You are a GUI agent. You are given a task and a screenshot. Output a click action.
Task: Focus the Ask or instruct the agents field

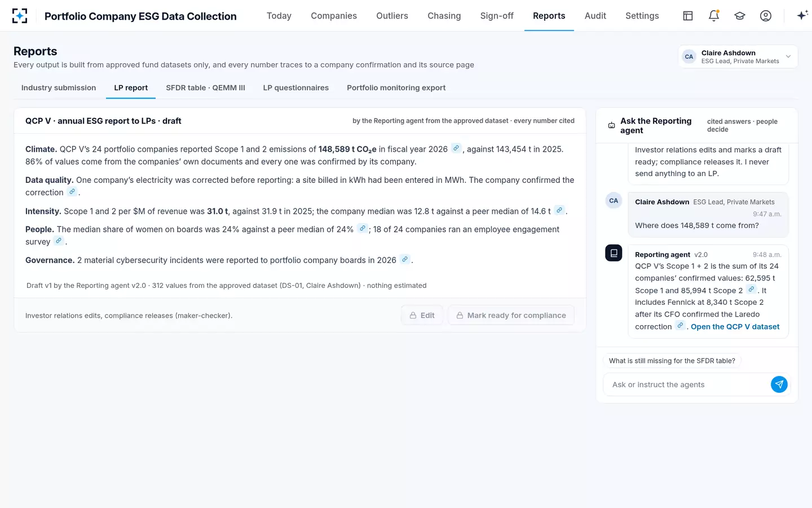[x=688, y=384]
